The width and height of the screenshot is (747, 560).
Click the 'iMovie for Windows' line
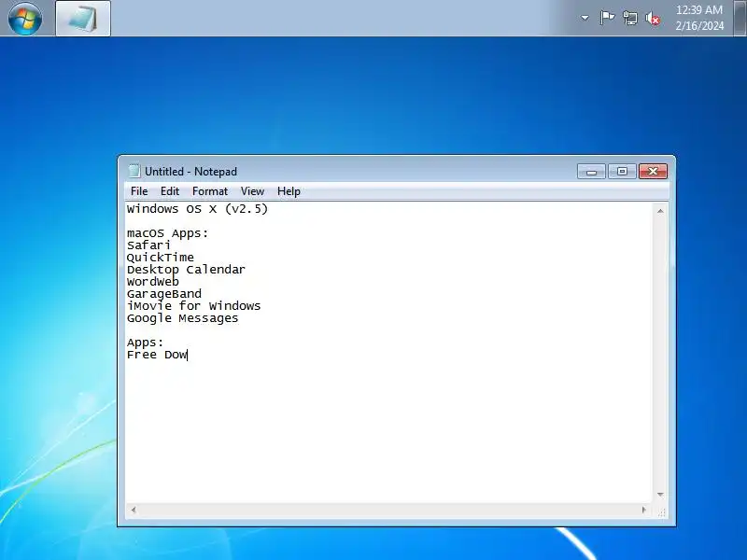pos(194,306)
